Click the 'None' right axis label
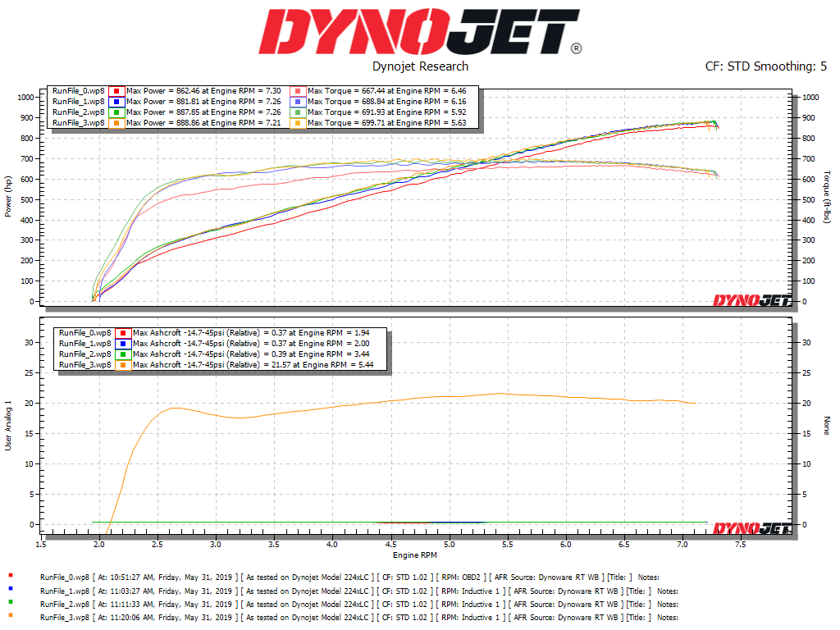This screenshot has height=630, width=840. [827, 425]
